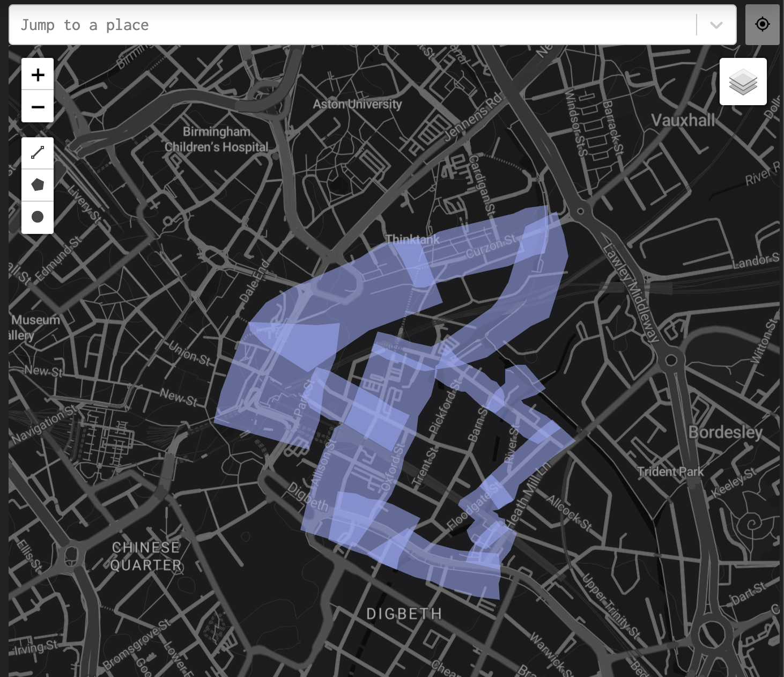Select the draw circle tool
This screenshot has height=677, width=784.
tap(38, 217)
